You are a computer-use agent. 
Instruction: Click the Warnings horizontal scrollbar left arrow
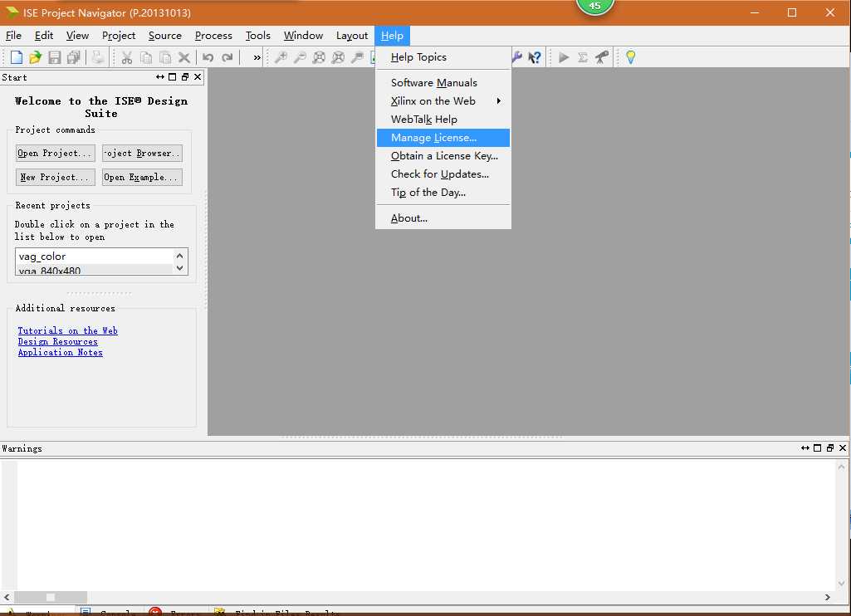tap(7, 597)
